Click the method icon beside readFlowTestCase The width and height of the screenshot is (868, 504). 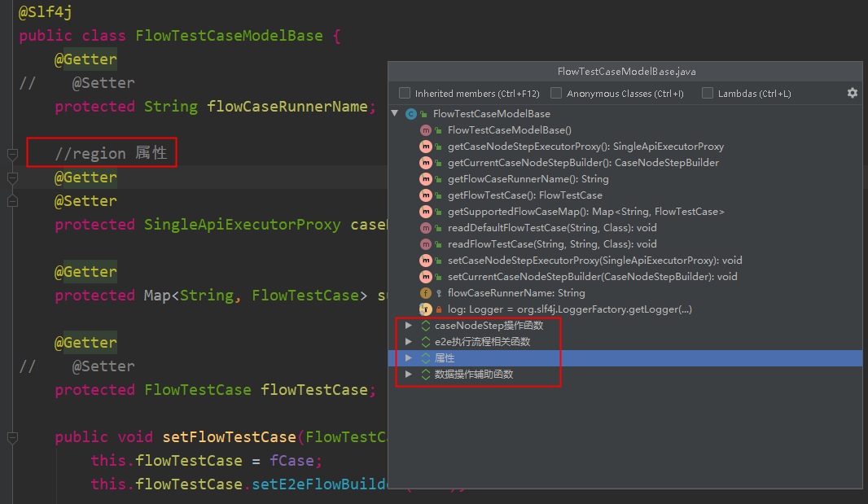click(x=425, y=243)
